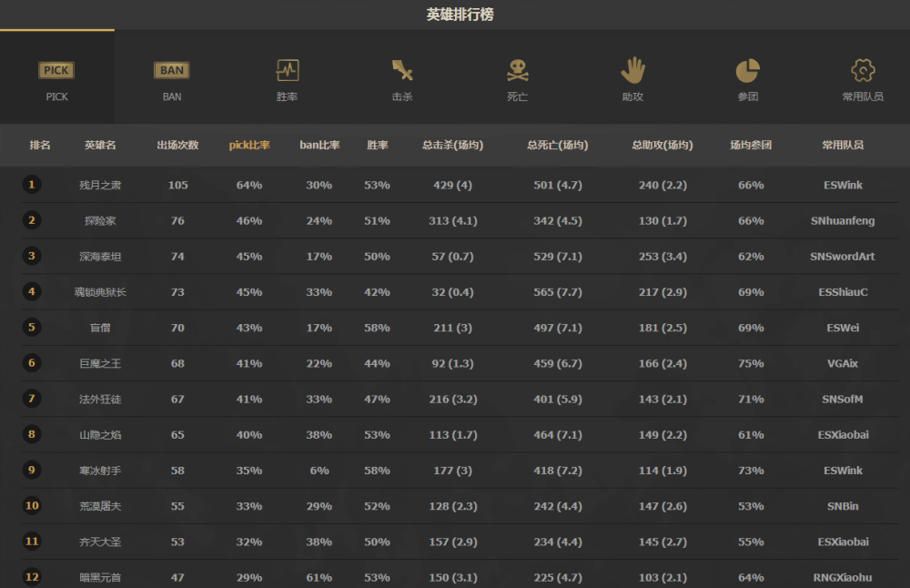Sort by the 排名 column header
This screenshot has width=910, height=588.
point(40,145)
